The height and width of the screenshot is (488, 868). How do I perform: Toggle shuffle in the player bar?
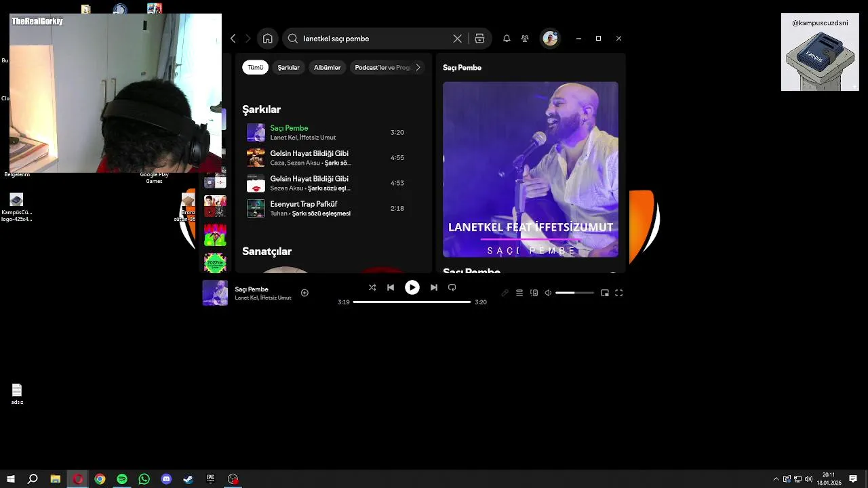(372, 287)
